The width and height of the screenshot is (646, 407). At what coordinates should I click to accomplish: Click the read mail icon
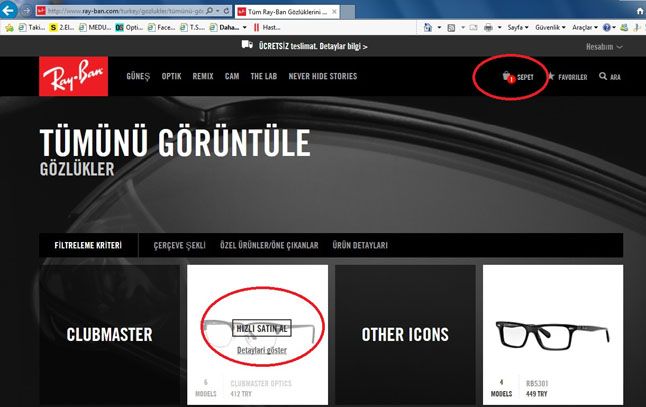(473, 28)
